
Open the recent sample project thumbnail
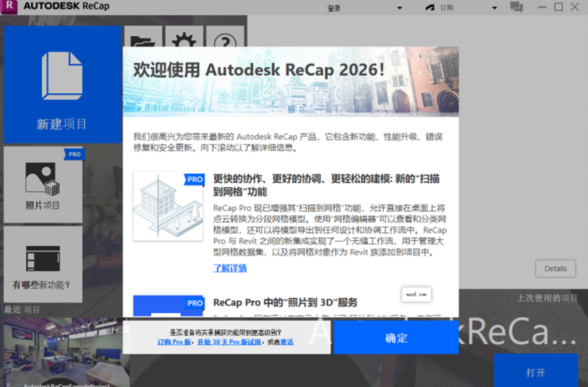coord(67,352)
